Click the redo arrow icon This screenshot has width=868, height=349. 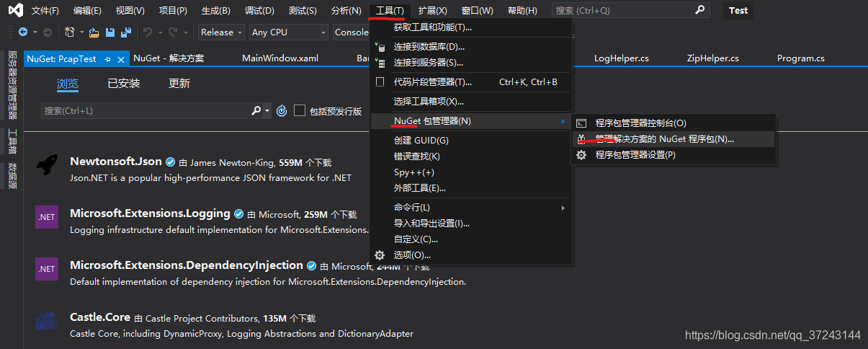pos(174,32)
